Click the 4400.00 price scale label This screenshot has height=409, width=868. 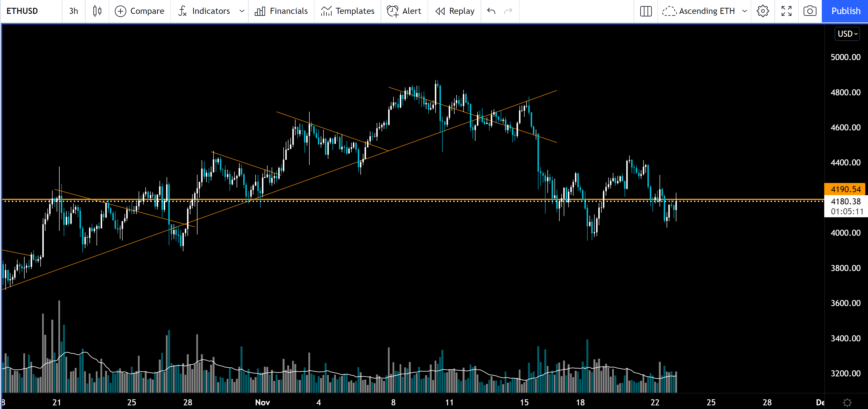(x=845, y=163)
